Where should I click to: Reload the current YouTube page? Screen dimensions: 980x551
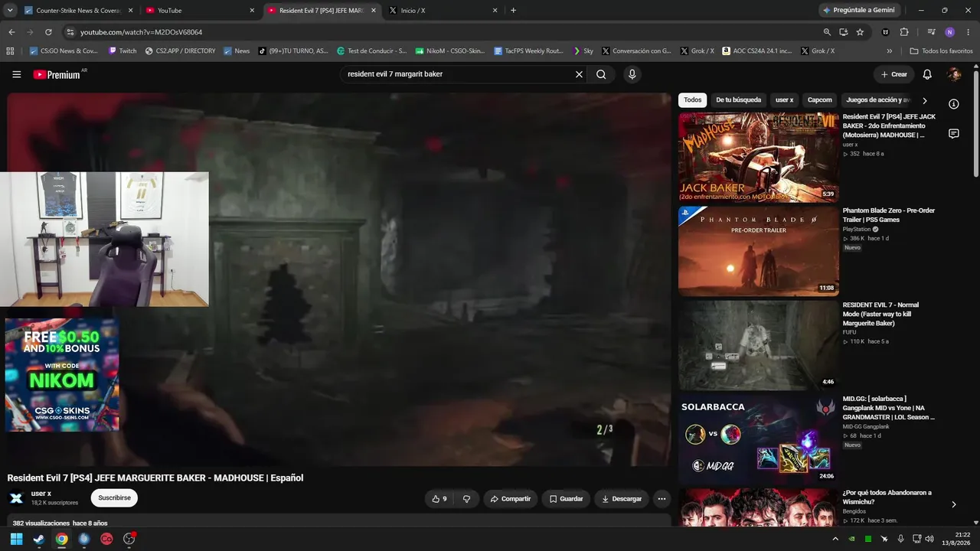(48, 32)
